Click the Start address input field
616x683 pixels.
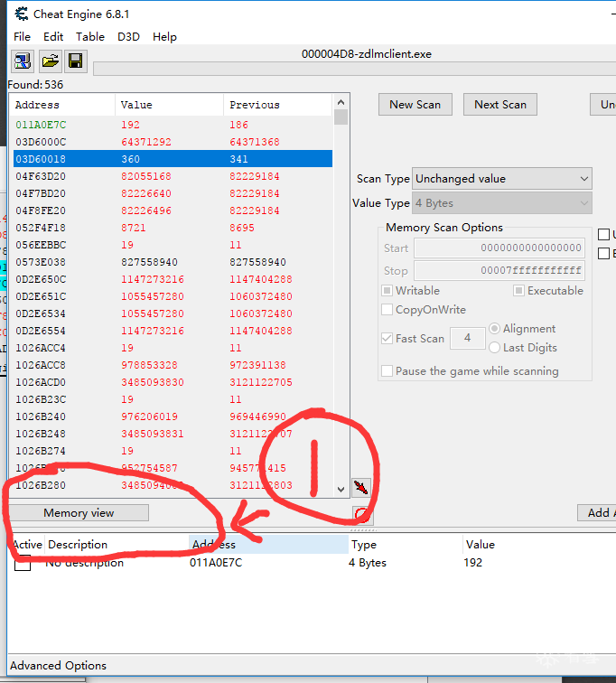pyautogui.click(x=499, y=248)
